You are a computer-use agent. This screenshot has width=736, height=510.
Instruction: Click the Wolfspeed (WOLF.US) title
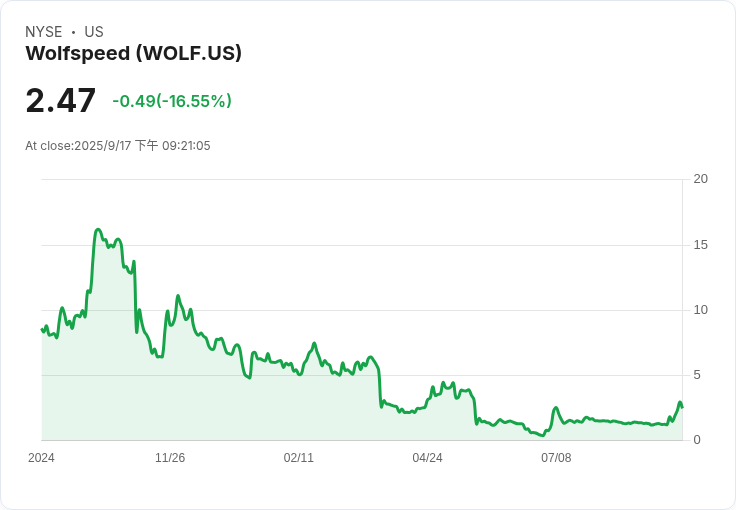pos(134,53)
